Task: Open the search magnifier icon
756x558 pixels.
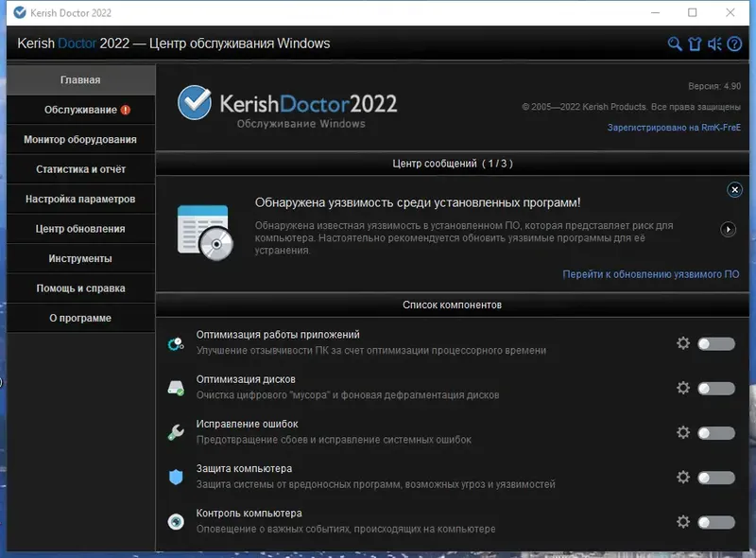Action: pyautogui.click(x=673, y=44)
